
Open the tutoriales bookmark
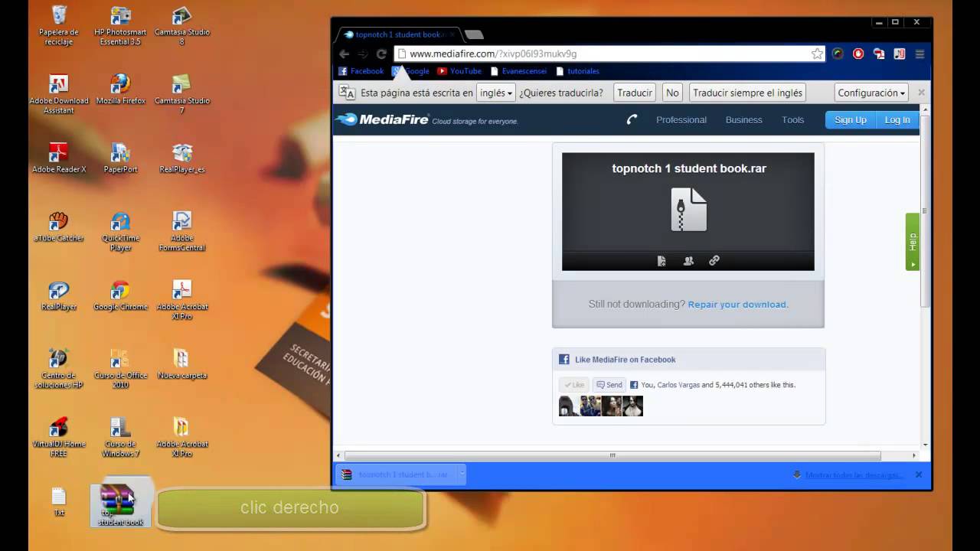coord(577,71)
